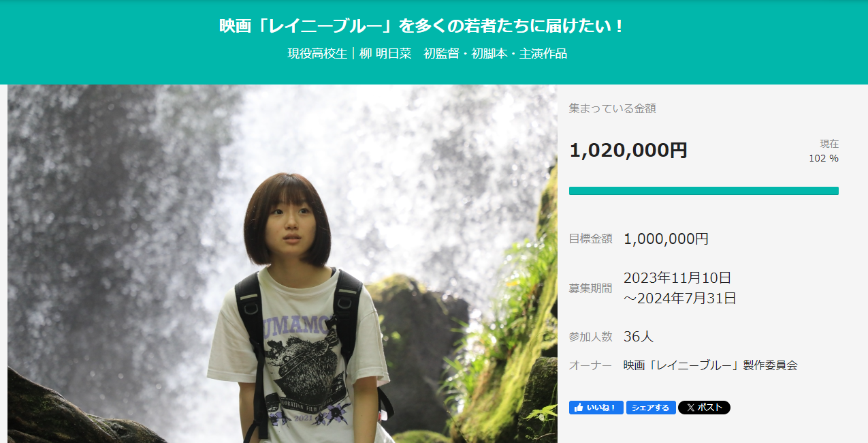The height and width of the screenshot is (443, 868).
Task: Click the campaign title 映画「レイニーブルー」を多くの若者たちに届けたい!
Action: 421,27
